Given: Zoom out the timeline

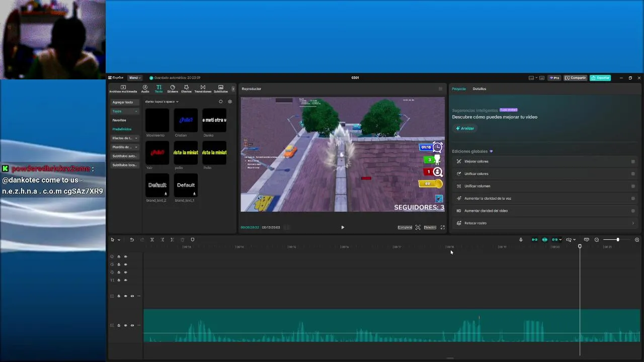Looking at the screenshot, I should click(x=597, y=240).
